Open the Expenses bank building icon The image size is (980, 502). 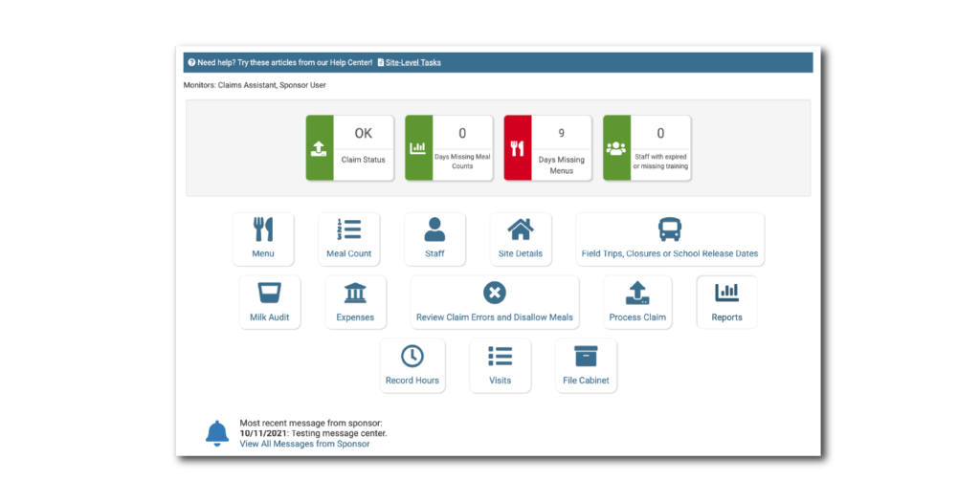pos(355,293)
